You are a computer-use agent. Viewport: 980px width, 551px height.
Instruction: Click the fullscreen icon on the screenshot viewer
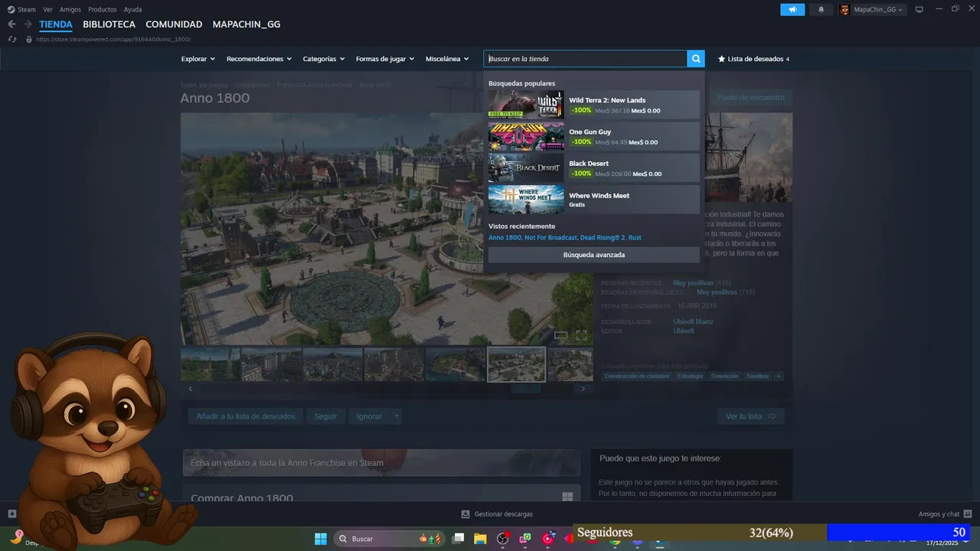(x=581, y=335)
